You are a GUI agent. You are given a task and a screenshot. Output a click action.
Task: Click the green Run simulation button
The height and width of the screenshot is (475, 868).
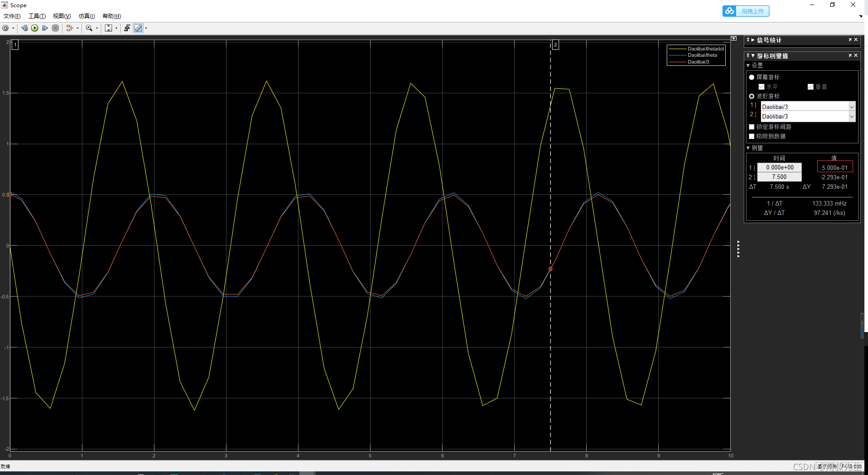pyautogui.click(x=35, y=28)
